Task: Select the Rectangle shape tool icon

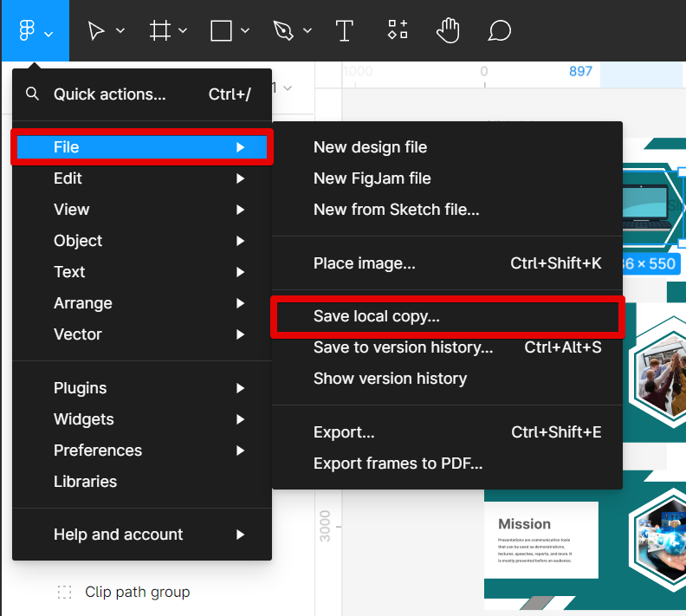Action: [222, 32]
